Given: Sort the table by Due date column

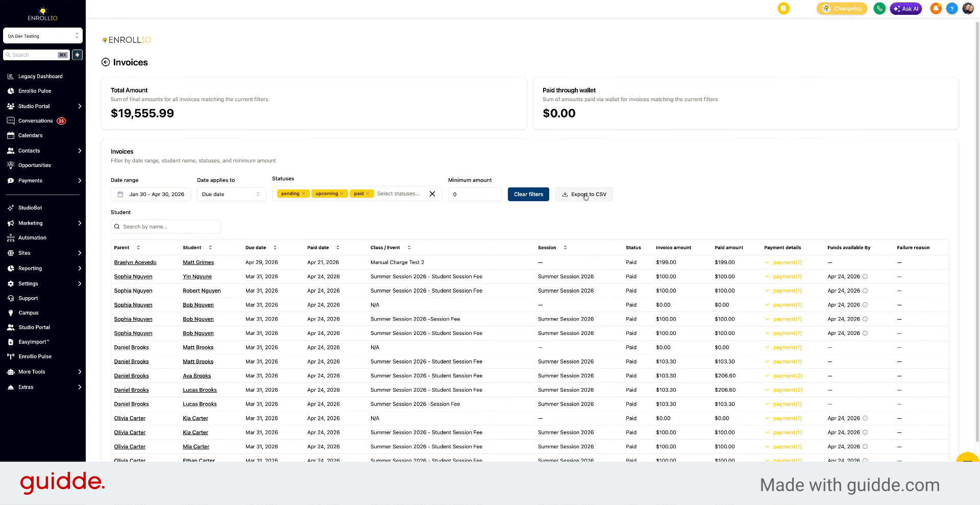Looking at the screenshot, I should 275,248.
